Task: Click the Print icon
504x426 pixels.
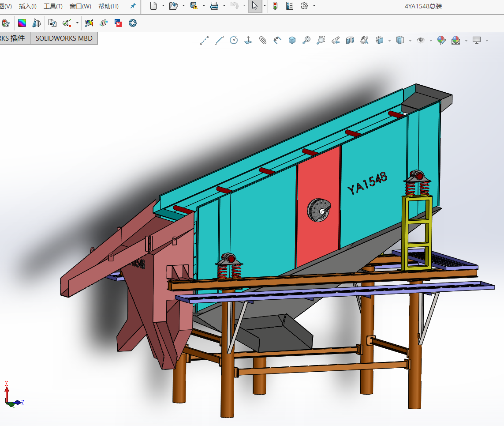Action: (214, 6)
